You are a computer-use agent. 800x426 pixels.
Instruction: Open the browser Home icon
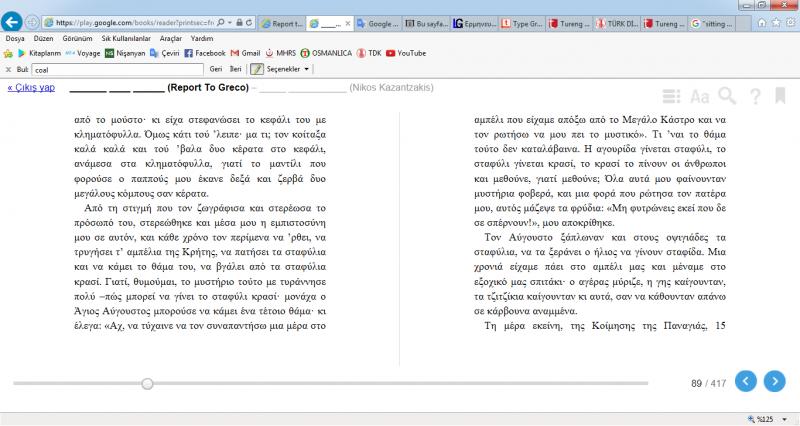coord(762,23)
